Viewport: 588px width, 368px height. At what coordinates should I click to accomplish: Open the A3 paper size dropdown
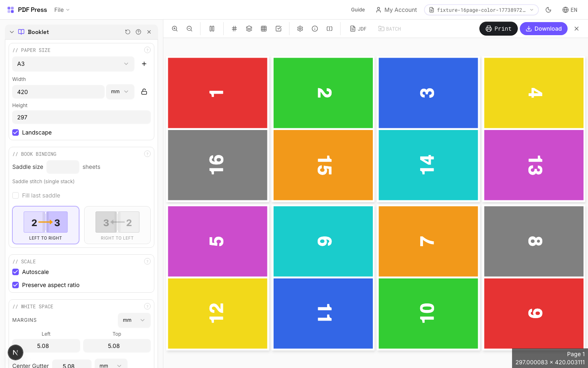click(73, 64)
